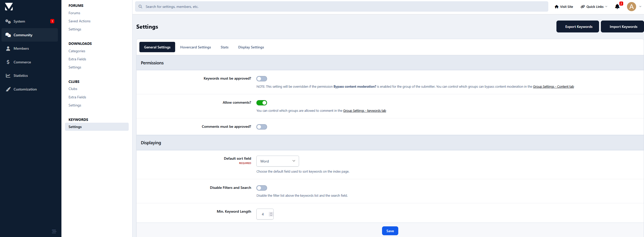Click the Members person icon

(8, 48)
